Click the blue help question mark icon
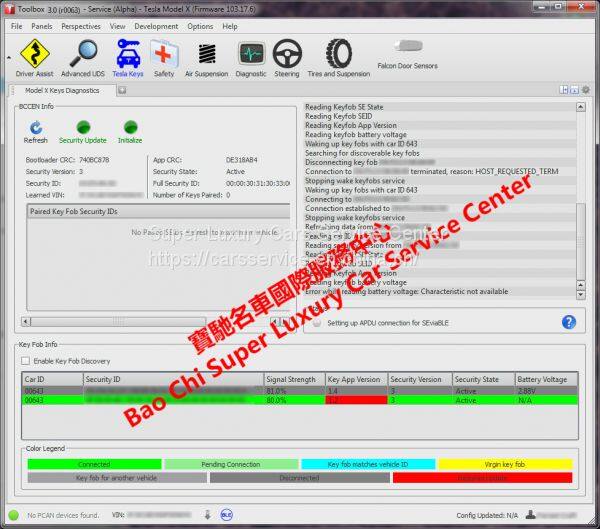This screenshot has width=600, height=529. pyautogui.click(x=568, y=322)
